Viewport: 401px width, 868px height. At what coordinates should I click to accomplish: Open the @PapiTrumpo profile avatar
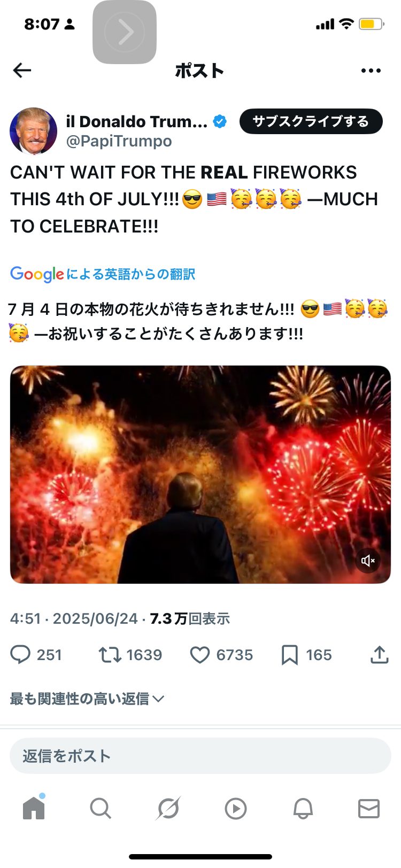tap(33, 131)
